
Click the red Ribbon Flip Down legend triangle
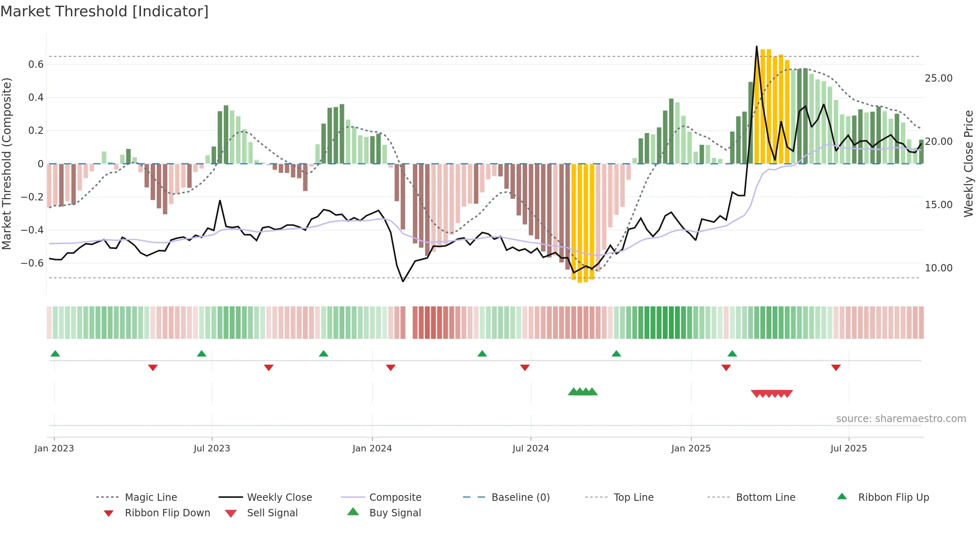coord(109,513)
